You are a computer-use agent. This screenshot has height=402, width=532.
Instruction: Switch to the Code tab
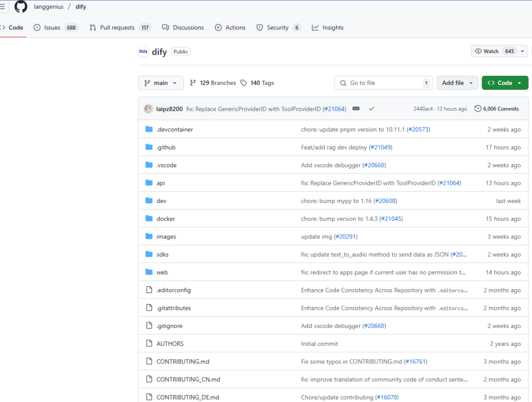click(12, 28)
